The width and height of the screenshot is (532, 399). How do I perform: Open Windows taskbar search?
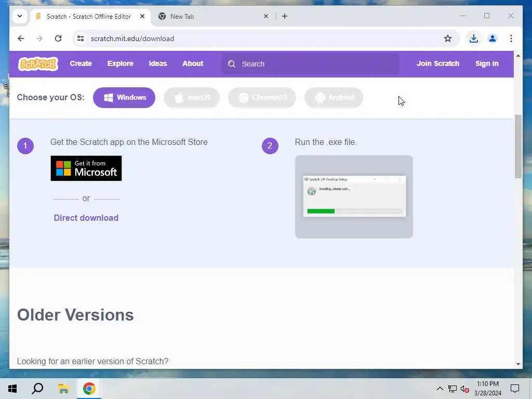pyautogui.click(x=37, y=389)
